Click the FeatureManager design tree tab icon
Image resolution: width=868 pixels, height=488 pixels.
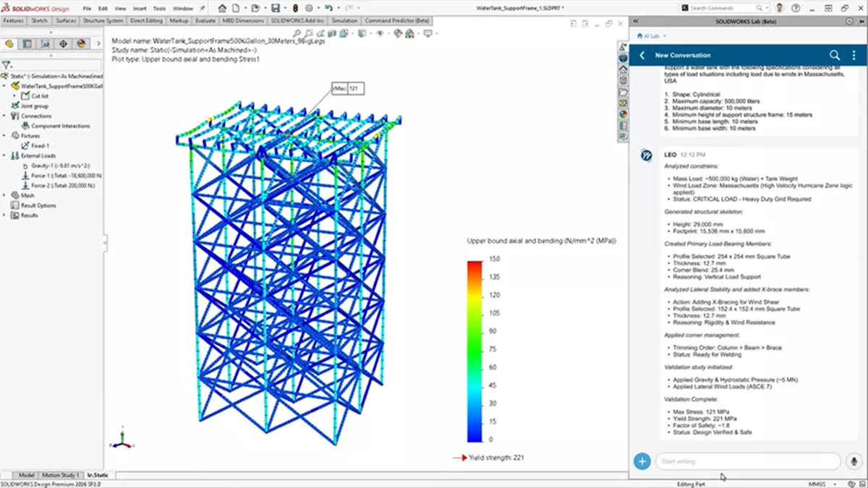pyautogui.click(x=9, y=43)
